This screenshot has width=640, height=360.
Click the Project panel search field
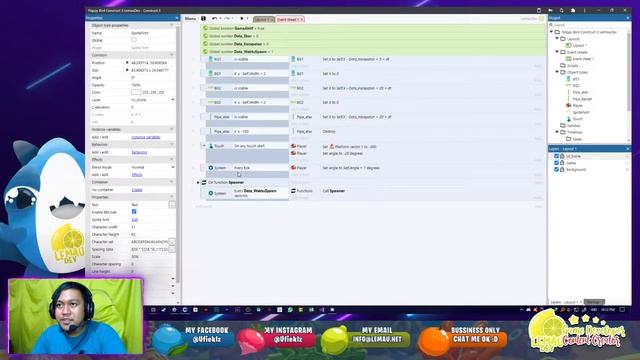point(589,25)
